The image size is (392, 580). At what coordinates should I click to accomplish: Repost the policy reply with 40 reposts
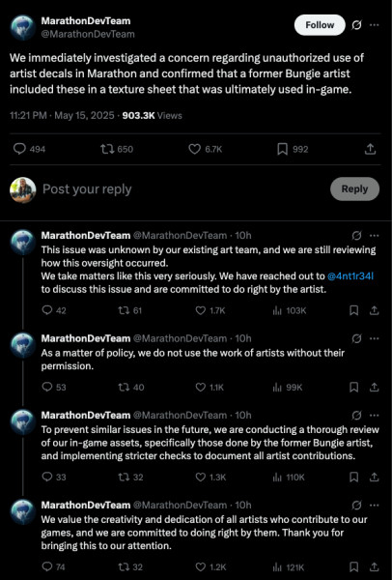[130, 388]
